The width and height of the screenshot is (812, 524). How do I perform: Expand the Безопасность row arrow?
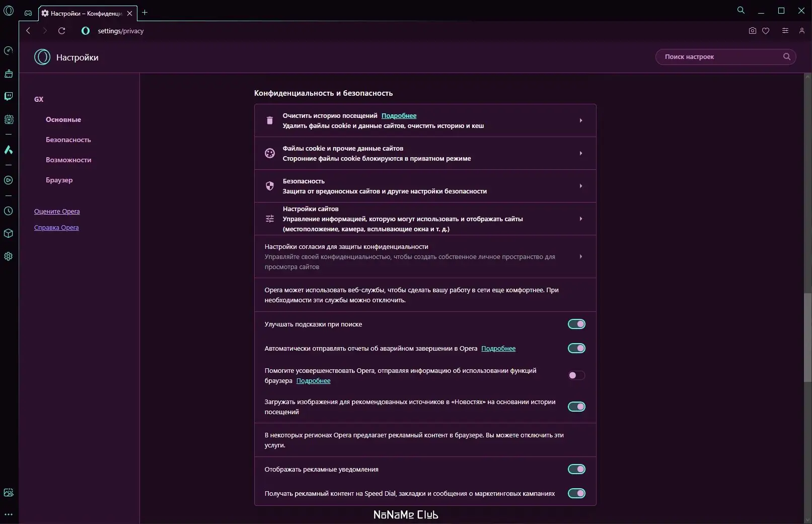[x=581, y=186]
